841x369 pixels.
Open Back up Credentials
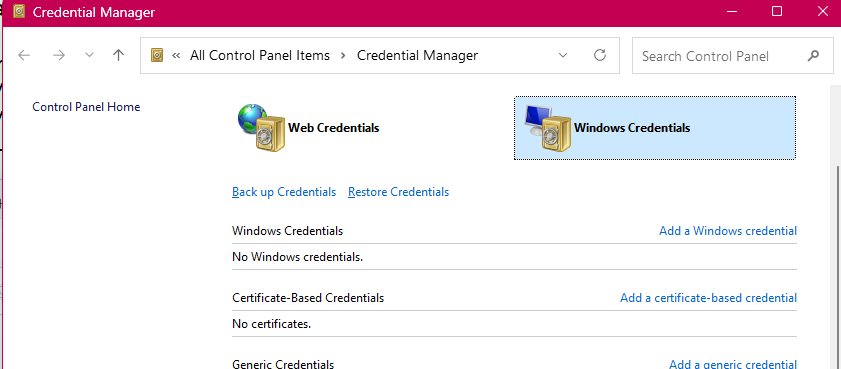284,192
